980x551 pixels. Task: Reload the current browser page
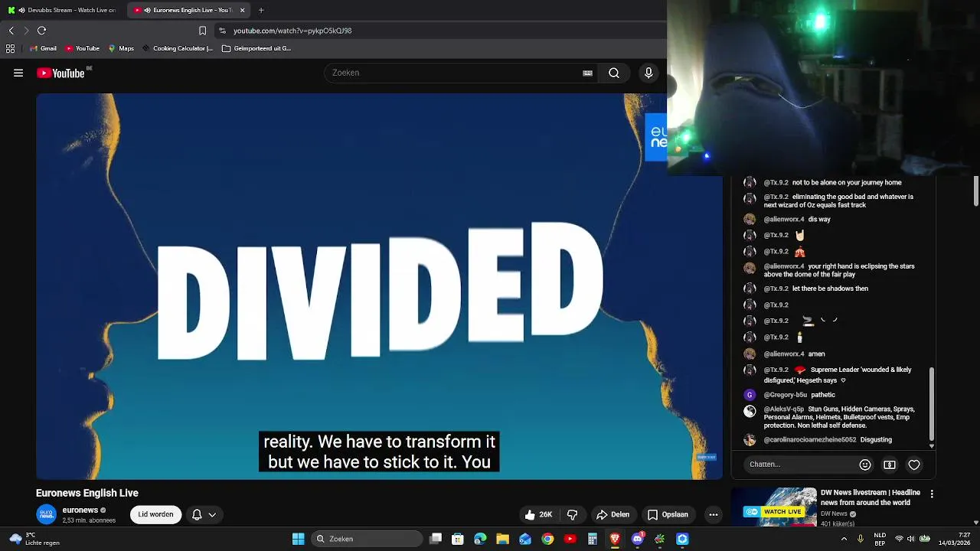[42, 31]
